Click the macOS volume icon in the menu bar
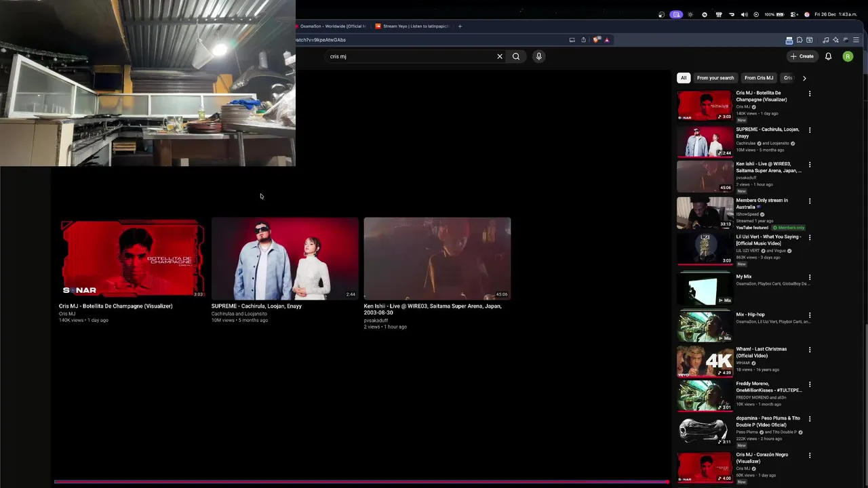 (x=744, y=14)
